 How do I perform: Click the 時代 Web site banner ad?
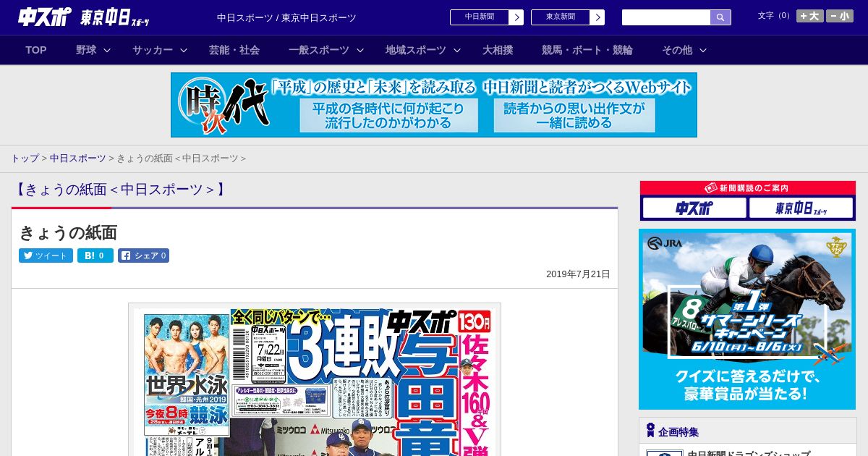[434, 105]
